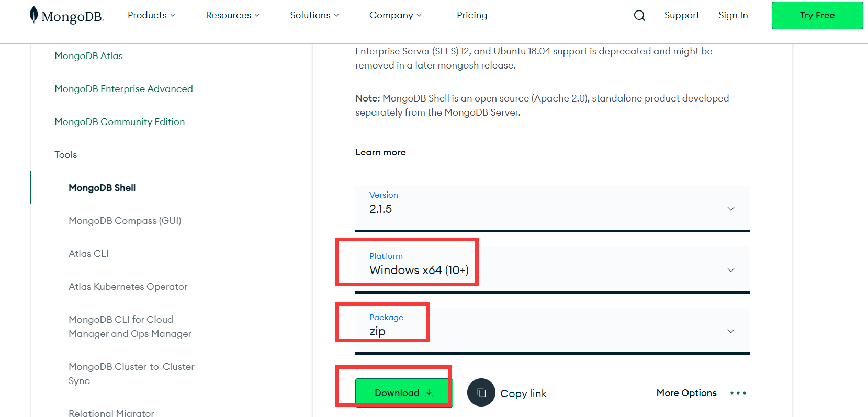The width and height of the screenshot is (868, 417).
Task: Go to MongoDB Atlas in sidebar
Action: 88,56
